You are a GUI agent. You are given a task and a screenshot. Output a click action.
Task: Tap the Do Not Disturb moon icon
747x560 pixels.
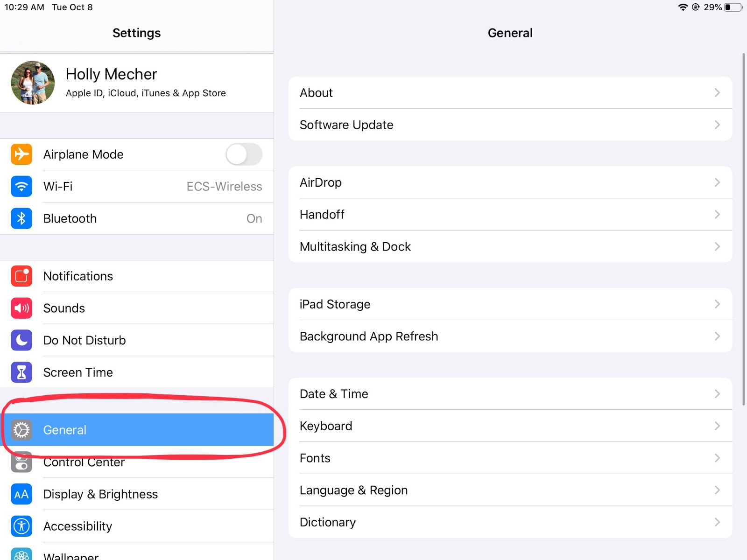pyautogui.click(x=21, y=340)
